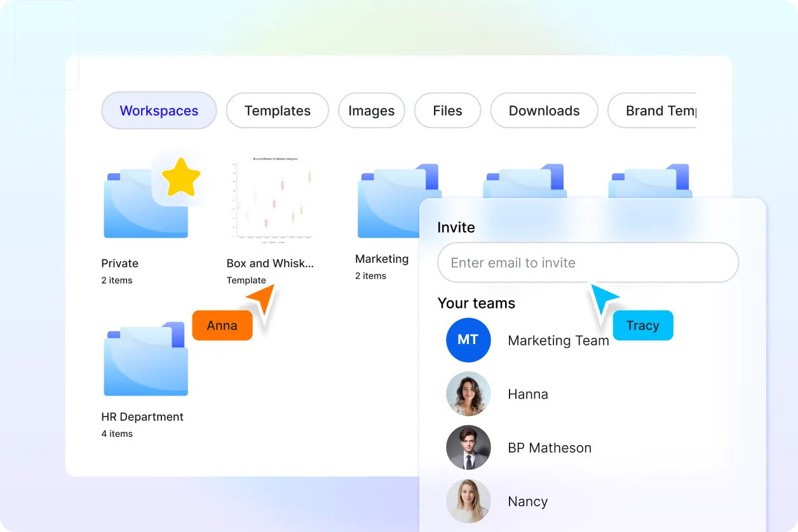Click the Anna collaborator cursor label
Screen dimensions: 798x532
point(222,325)
